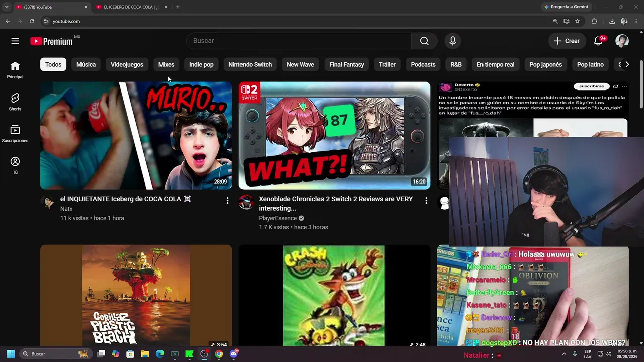Filter by Mixes chip
This screenshot has height=362, width=644.
166,64
